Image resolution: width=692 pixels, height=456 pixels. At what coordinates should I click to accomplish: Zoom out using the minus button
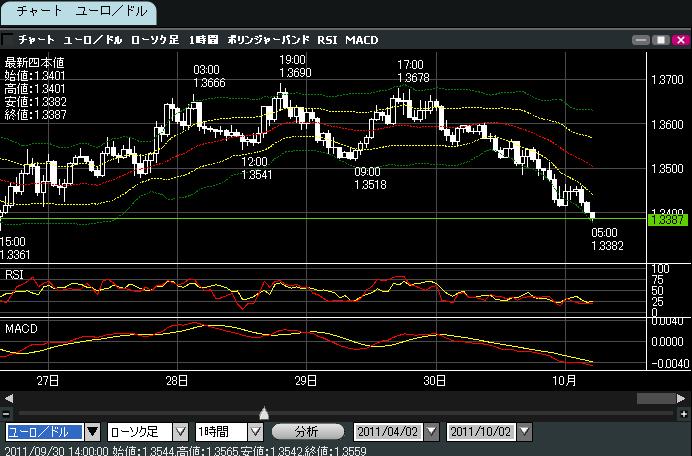7,413
